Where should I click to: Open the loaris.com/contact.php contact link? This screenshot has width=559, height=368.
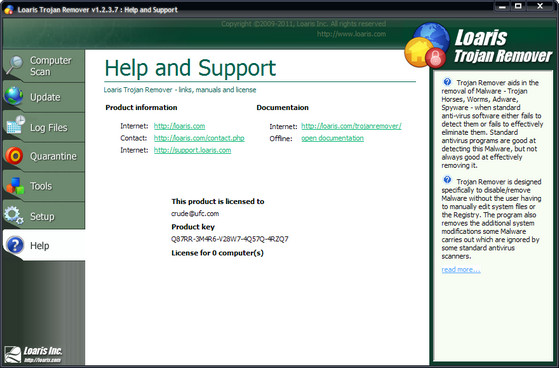click(199, 138)
